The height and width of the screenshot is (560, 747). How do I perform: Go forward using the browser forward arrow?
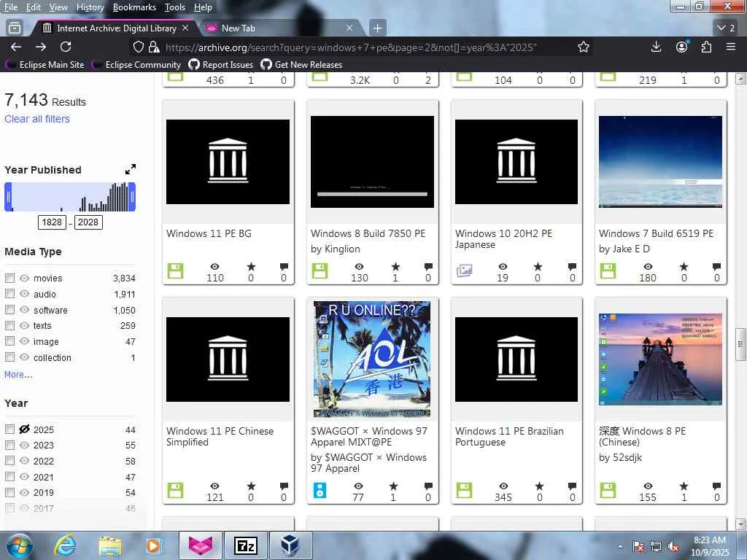[x=41, y=47]
